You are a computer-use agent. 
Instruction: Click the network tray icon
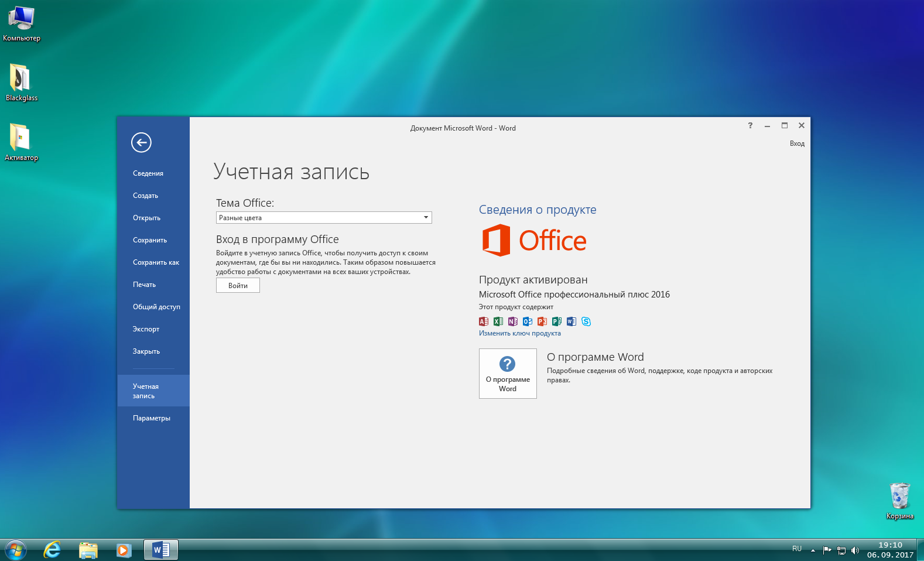click(x=841, y=550)
